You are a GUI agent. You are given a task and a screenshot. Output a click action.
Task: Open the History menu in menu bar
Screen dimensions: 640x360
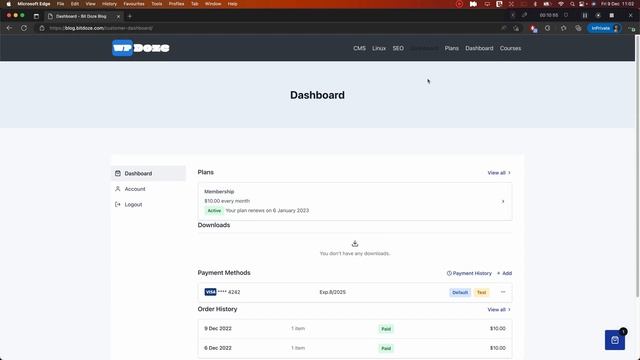pyautogui.click(x=109, y=4)
